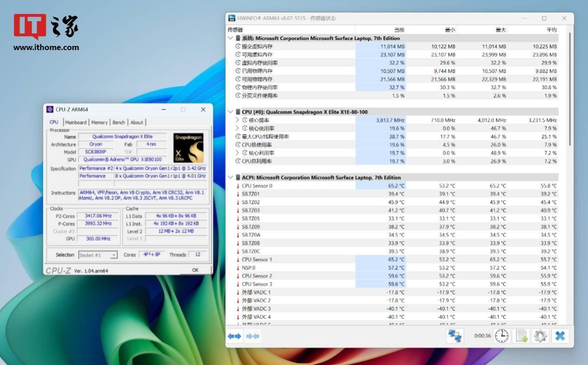Open the Bench tab in CPU-Z
The width and height of the screenshot is (588, 365).
tap(119, 122)
